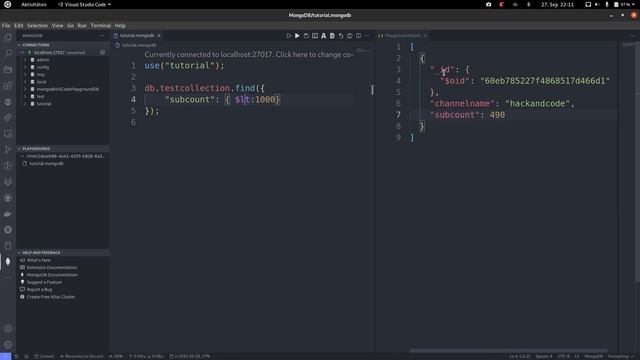Collapse the Playgrounds section
The image size is (640, 360).
[x=63, y=149]
